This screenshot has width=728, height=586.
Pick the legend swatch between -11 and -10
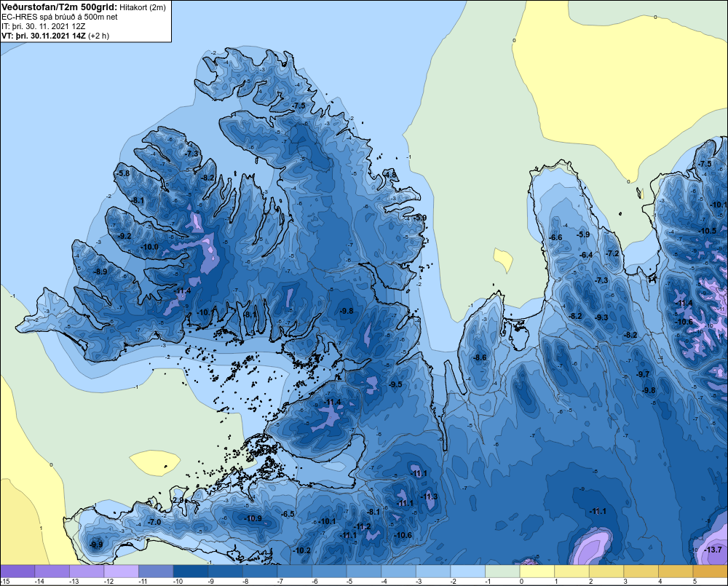(x=156, y=571)
